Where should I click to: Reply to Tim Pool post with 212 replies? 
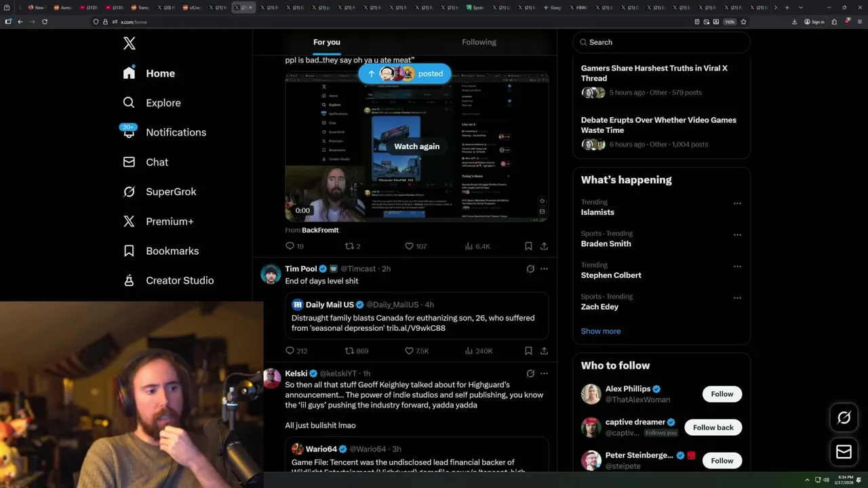296,351
